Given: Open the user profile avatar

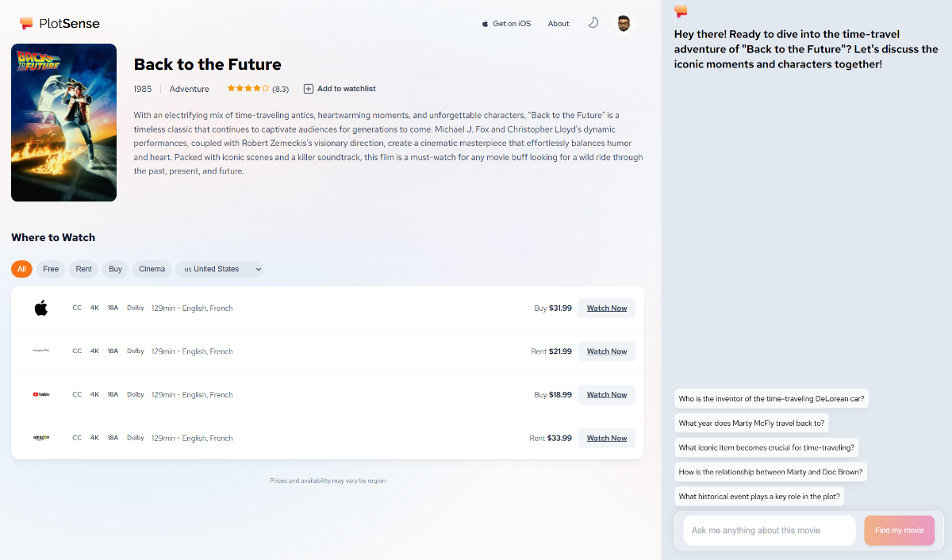Looking at the screenshot, I should 624,24.
